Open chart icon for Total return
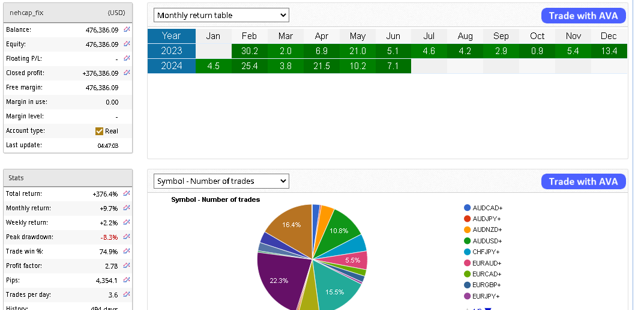644x310 pixels. click(127, 193)
